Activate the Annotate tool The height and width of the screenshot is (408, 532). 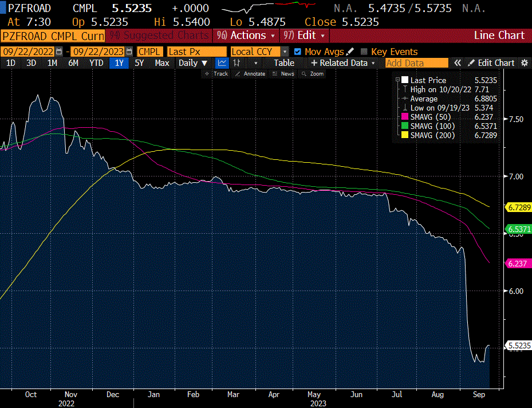tap(250, 74)
